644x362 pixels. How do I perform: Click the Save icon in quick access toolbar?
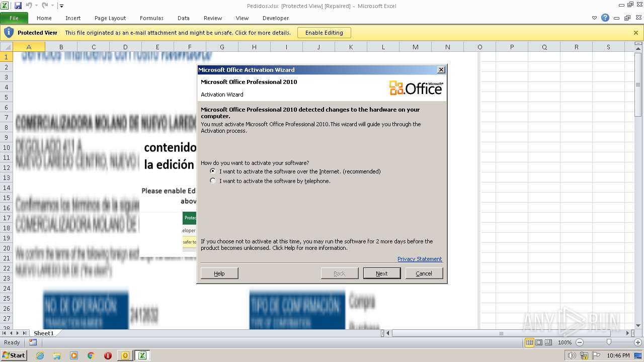[18, 6]
